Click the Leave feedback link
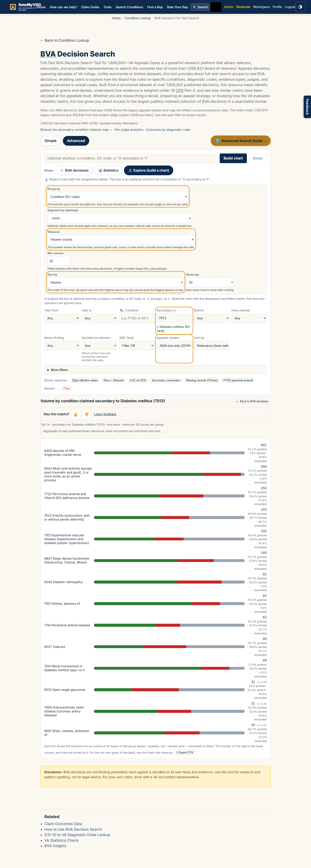Image resolution: width=311 pixels, height=868 pixels. point(105,414)
